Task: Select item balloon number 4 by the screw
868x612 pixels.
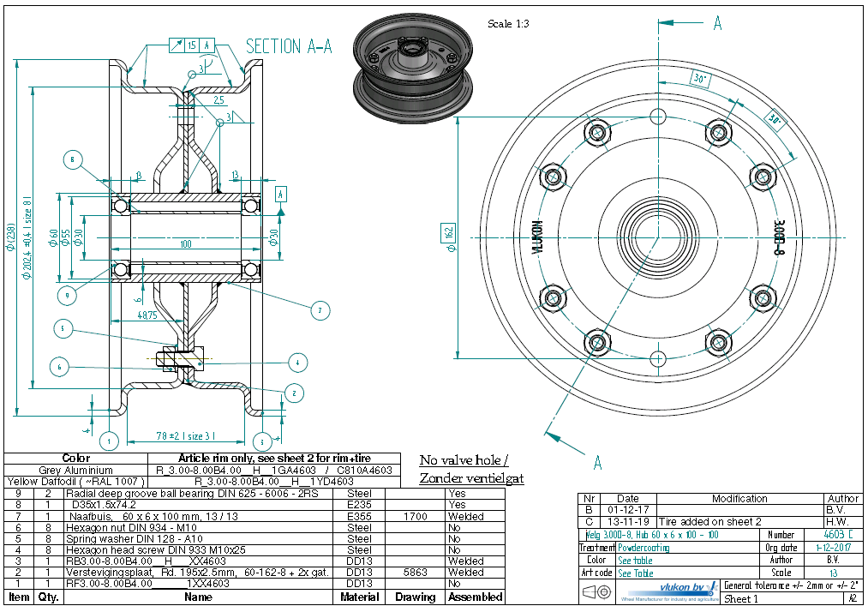Action: pyautogui.click(x=296, y=362)
